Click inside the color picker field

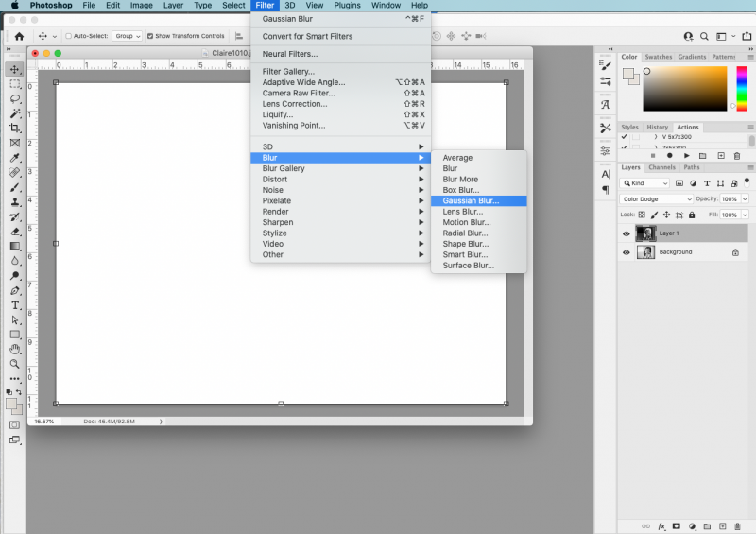coord(684,89)
